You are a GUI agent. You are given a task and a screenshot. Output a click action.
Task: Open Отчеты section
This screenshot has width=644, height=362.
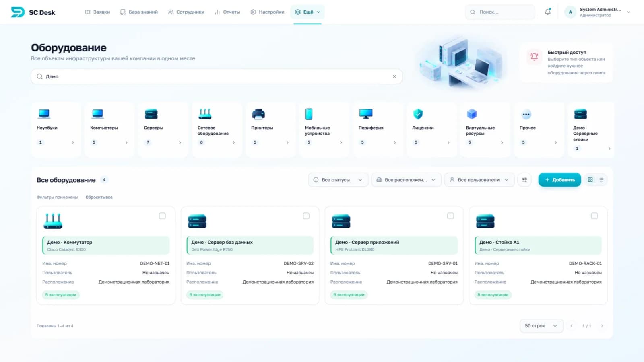(x=227, y=12)
